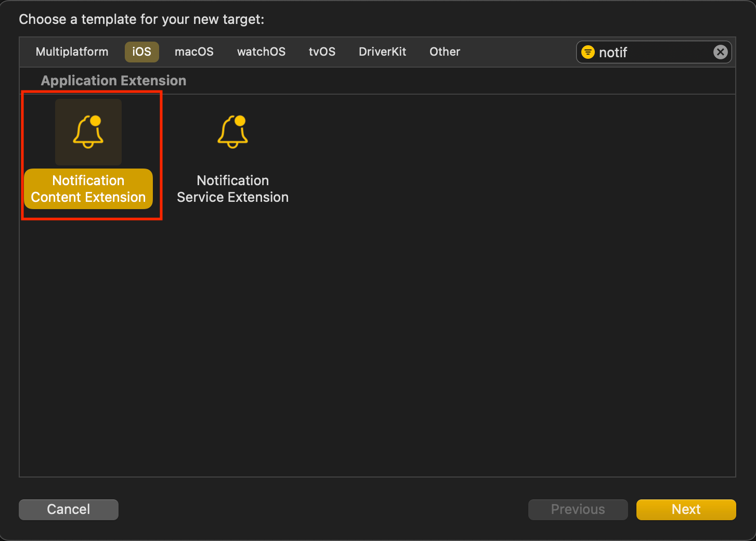Select the Notification Service Extension bell icon

232,132
